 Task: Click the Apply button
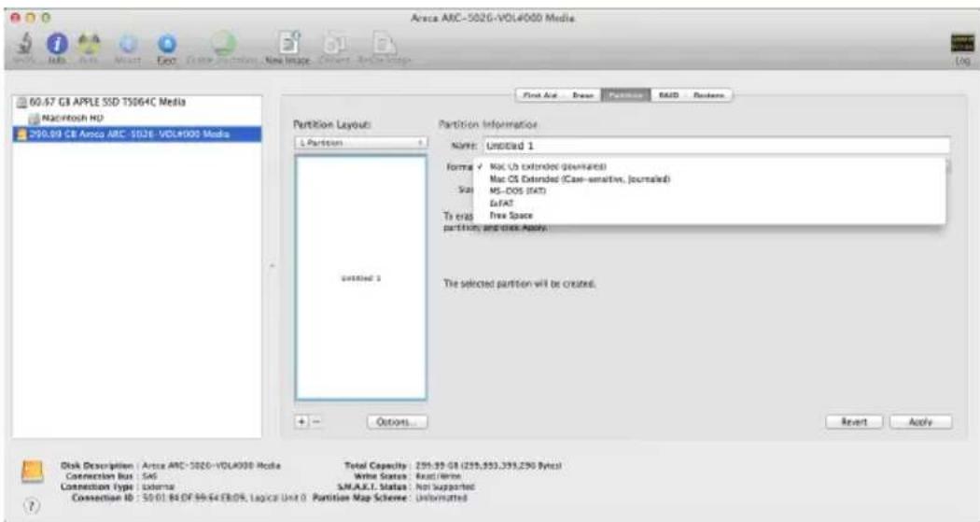pos(920,422)
